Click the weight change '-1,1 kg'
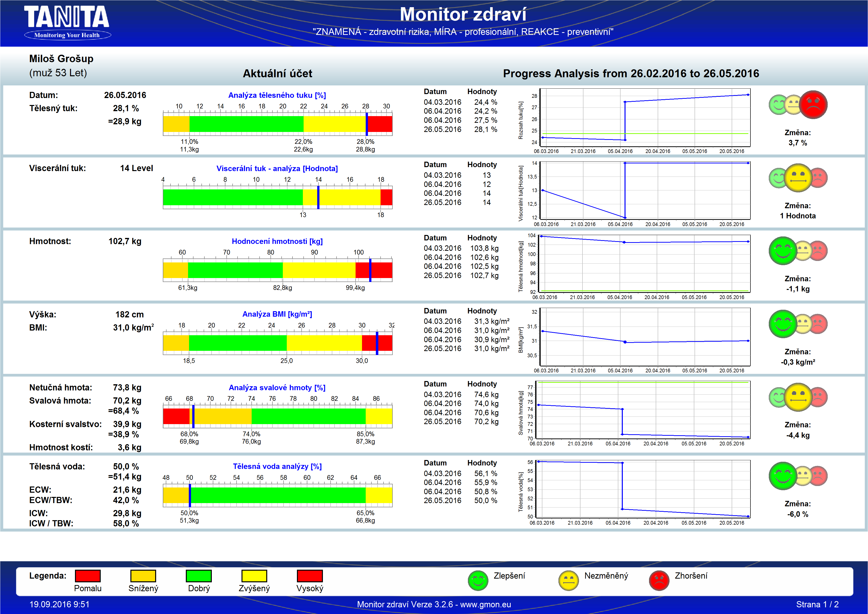Screen dimensions: 868x614 (x=798, y=289)
